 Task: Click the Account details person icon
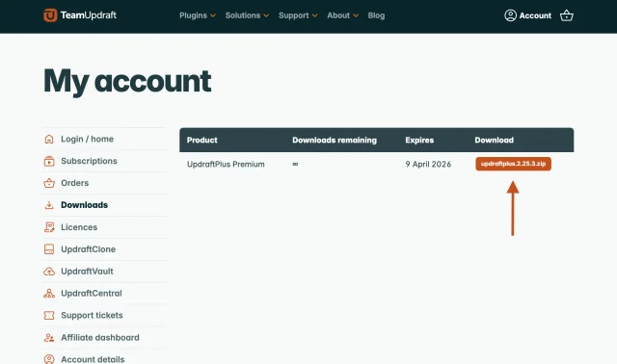point(49,359)
